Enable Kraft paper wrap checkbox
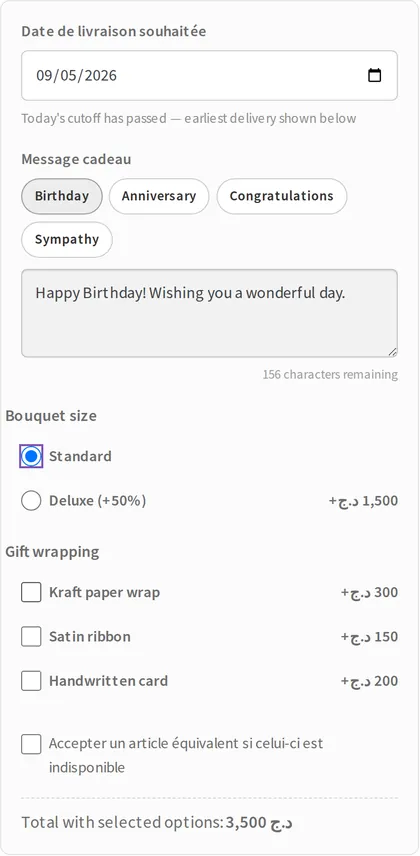The width and height of the screenshot is (420, 856). [31, 592]
